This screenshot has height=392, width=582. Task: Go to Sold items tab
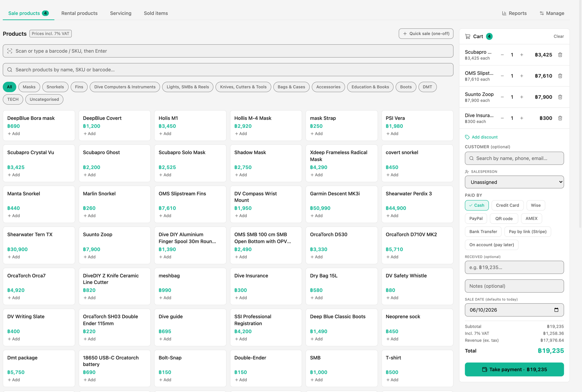point(156,13)
